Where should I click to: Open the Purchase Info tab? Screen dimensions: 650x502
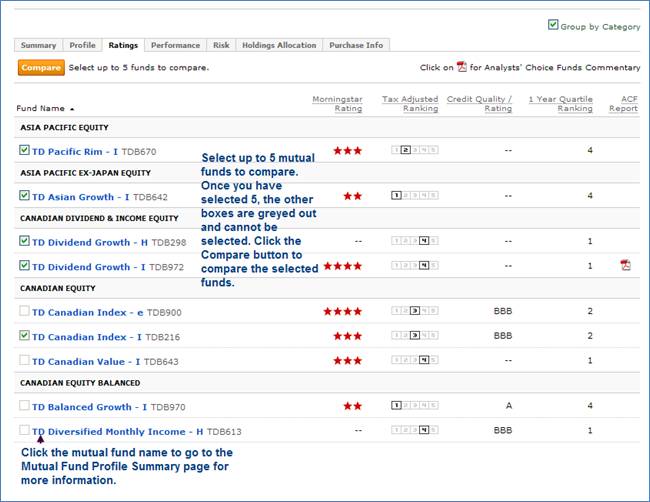coord(356,45)
